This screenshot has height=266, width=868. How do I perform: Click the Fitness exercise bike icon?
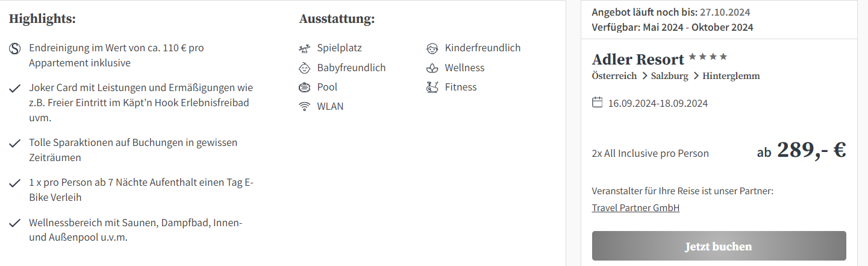[x=432, y=87]
